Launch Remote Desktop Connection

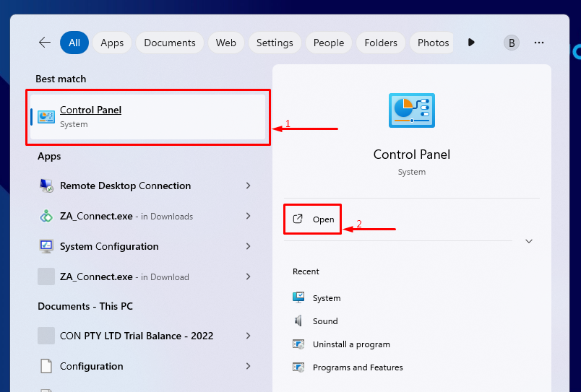coord(125,186)
